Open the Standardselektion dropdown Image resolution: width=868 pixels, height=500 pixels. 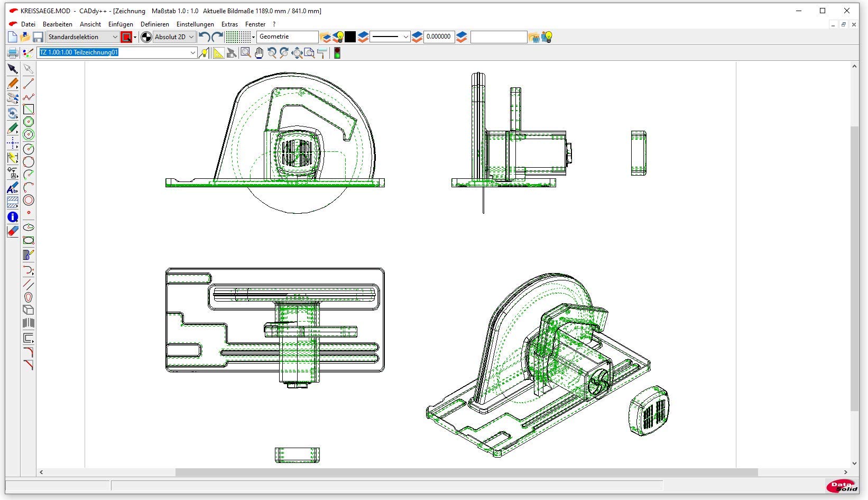[x=82, y=37]
